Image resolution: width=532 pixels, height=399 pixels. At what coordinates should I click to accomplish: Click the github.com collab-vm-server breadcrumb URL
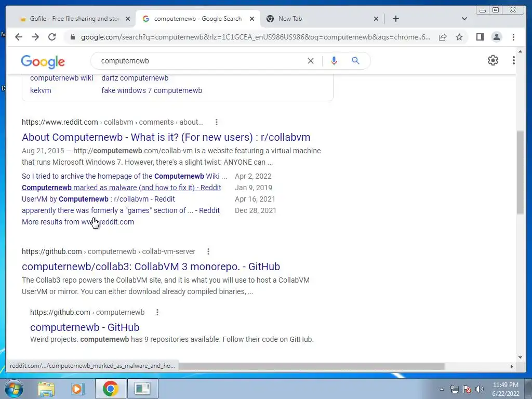(x=109, y=251)
